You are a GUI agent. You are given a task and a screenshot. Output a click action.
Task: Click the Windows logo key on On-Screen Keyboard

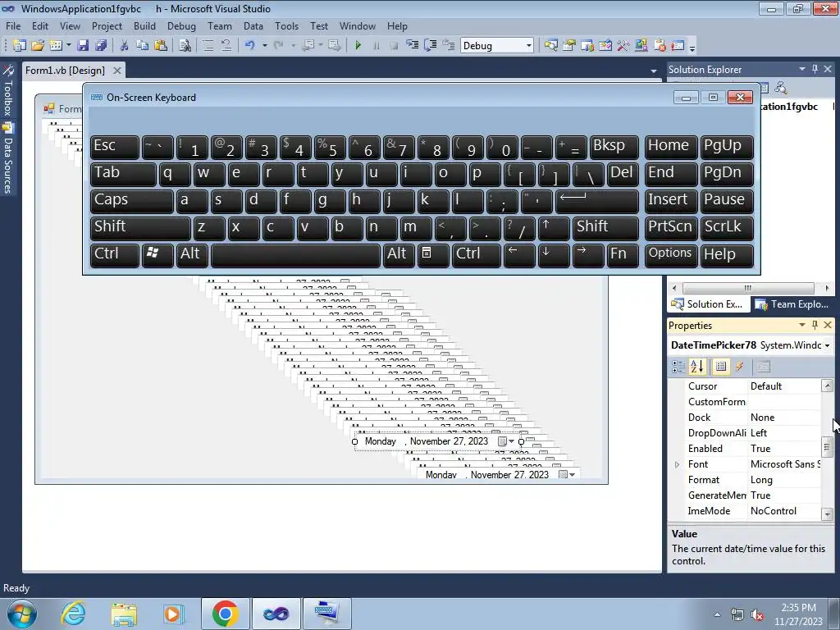(x=157, y=254)
